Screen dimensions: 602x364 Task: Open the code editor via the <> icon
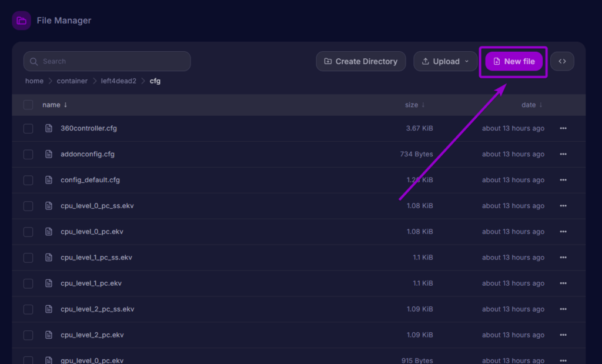[x=562, y=61]
